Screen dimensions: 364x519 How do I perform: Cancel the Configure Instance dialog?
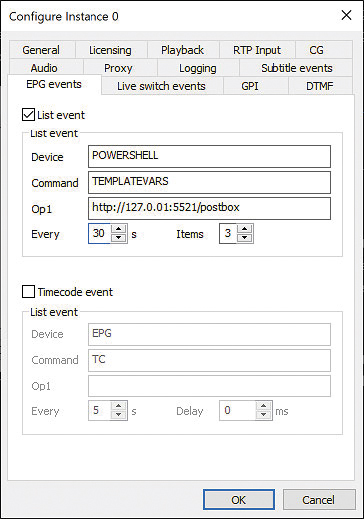click(x=319, y=500)
